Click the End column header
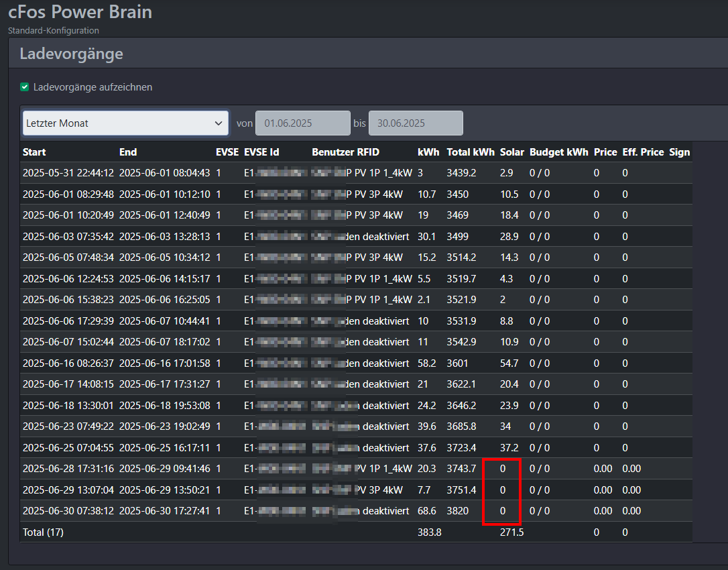 [127, 152]
